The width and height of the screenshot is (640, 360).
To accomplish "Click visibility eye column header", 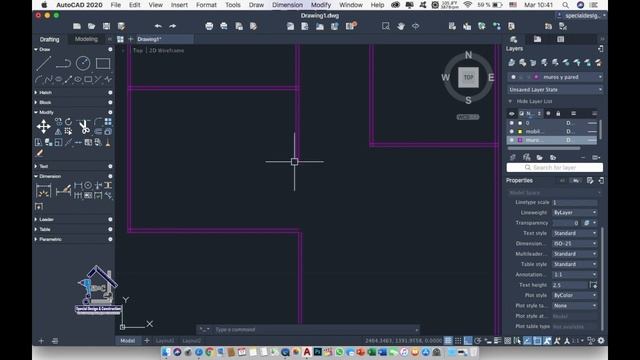I will pyautogui.click(x=511, y=113).
